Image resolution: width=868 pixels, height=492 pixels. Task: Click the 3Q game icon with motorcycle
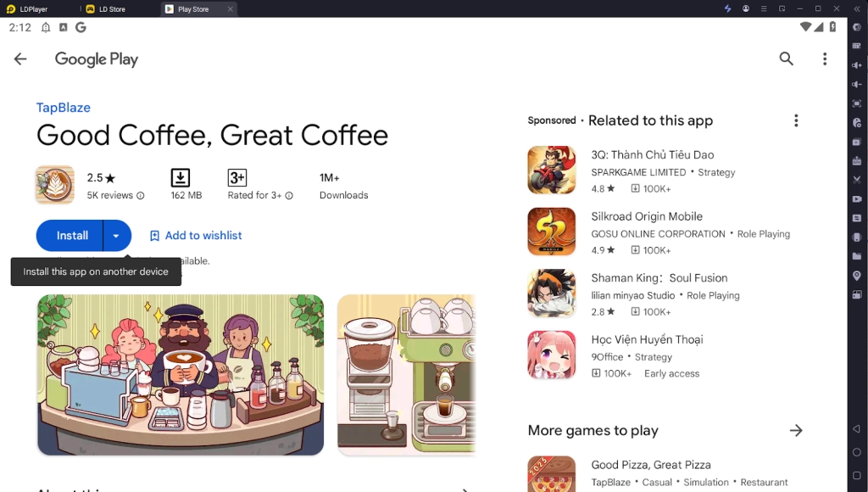pos(551,170)
